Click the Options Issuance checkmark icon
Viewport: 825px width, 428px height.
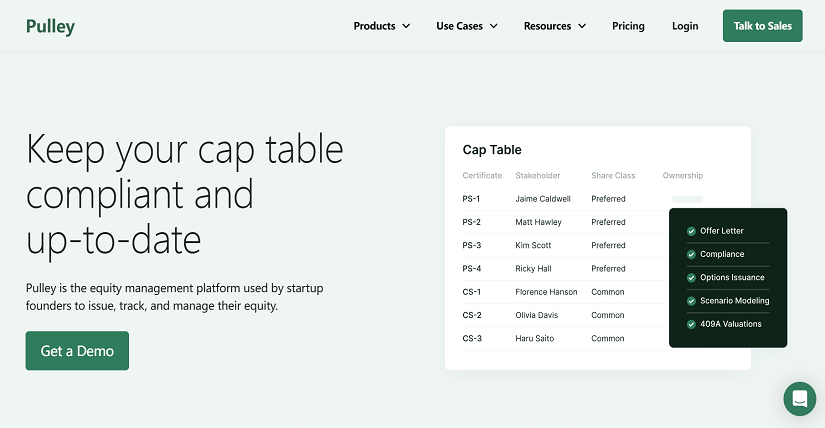pos(691,277)
